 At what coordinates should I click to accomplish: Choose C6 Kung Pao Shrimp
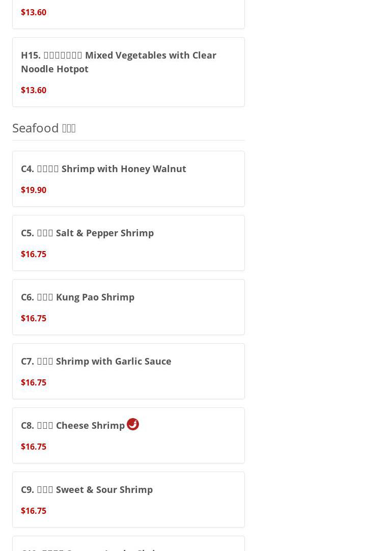pyautogui.click(x=77, y=297)
